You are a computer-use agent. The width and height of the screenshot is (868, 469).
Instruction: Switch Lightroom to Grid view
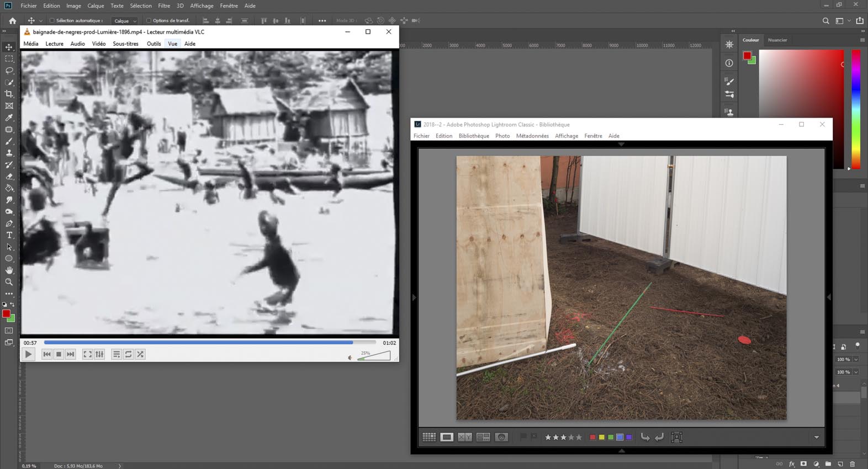point(429,437)
